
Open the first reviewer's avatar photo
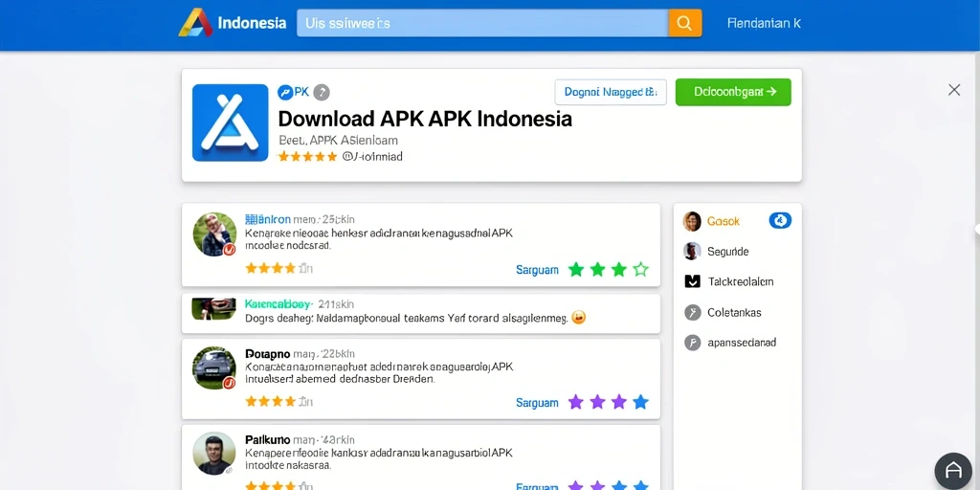(x=214, y=234)
